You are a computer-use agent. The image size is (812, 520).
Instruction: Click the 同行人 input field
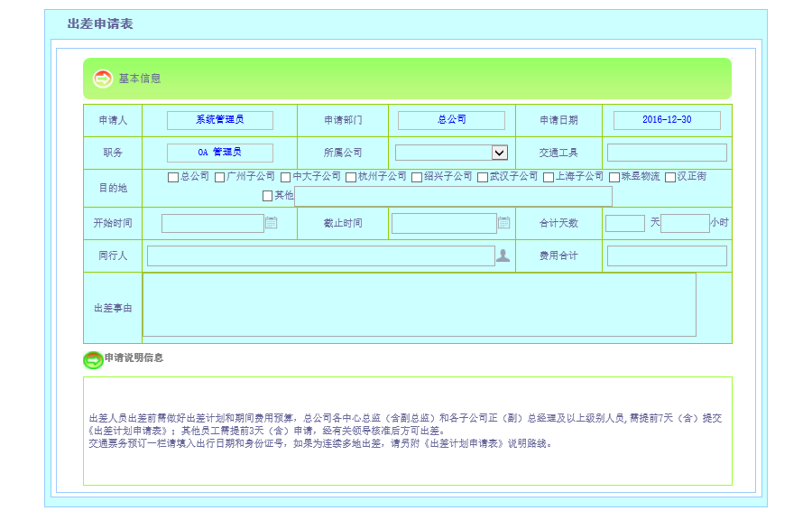[321, 255]
